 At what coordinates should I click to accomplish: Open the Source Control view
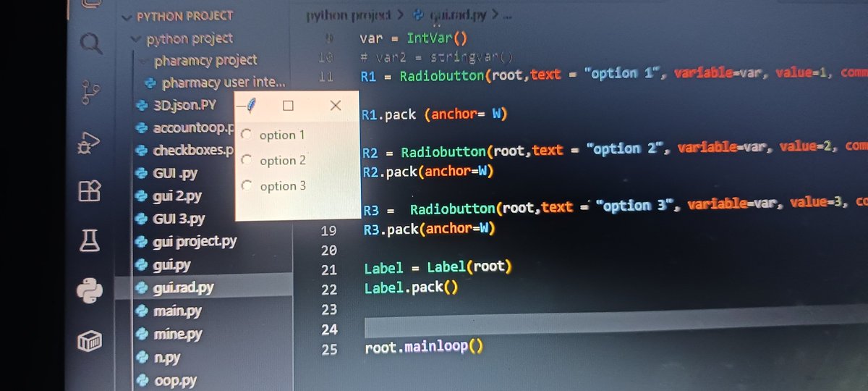tap(90, 94)
